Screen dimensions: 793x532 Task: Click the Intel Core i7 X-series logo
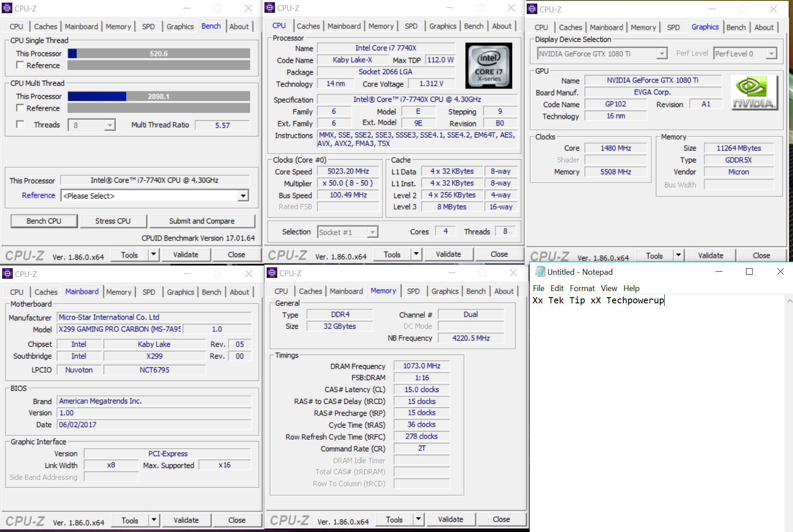(x=489, y=66)
